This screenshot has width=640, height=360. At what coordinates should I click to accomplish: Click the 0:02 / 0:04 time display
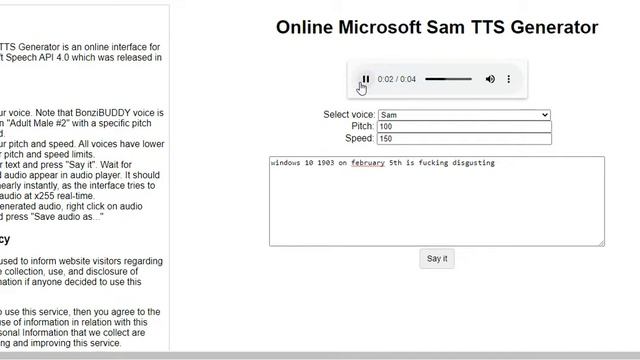tap(396, 79)
